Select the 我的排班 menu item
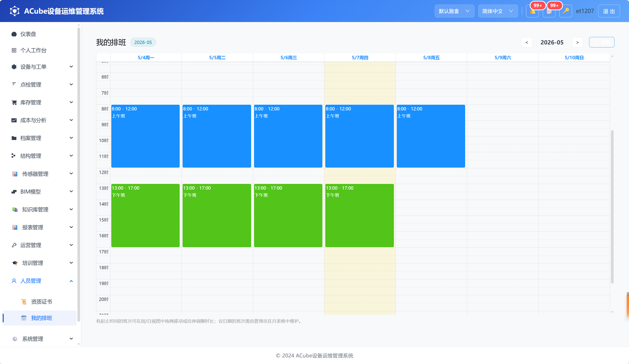The height and width of the screenshot is (364, 629). 40,318
